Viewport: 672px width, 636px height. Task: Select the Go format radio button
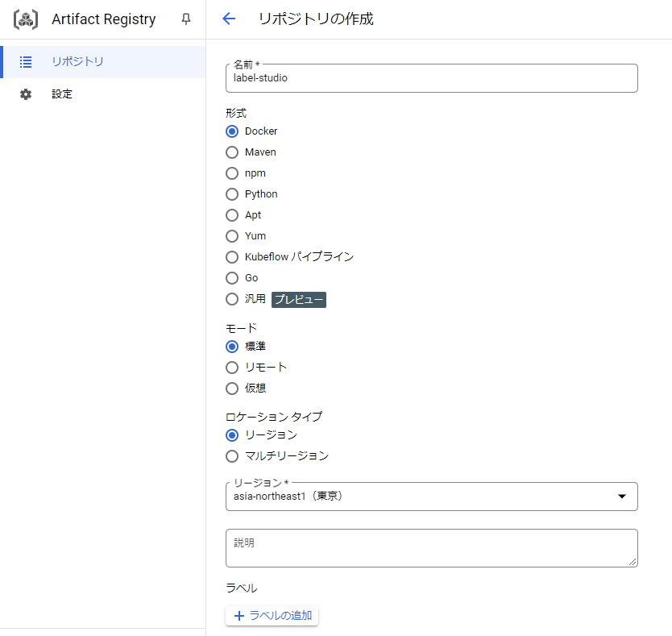click(x=232, y=278)
